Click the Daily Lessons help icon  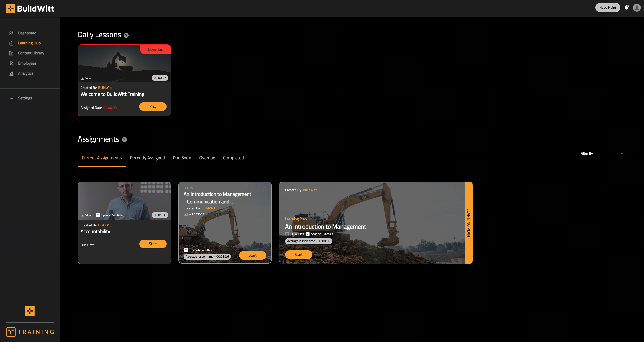[126, 35]
